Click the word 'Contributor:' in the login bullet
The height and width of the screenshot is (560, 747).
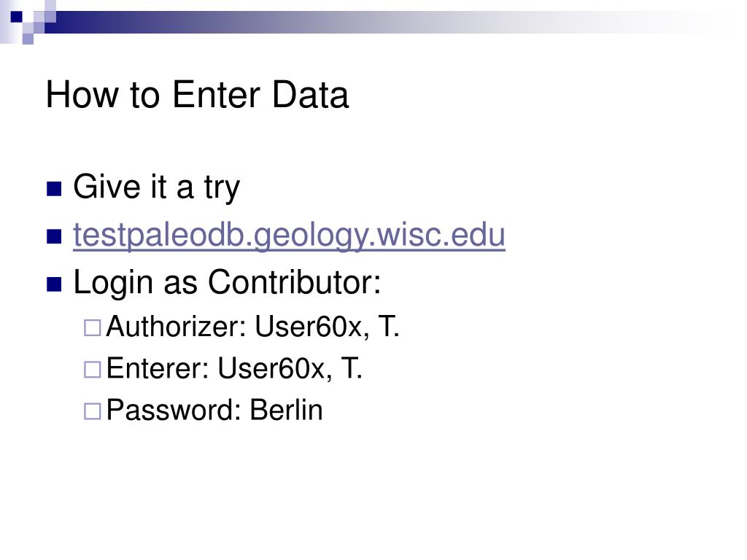pos(295,282)
